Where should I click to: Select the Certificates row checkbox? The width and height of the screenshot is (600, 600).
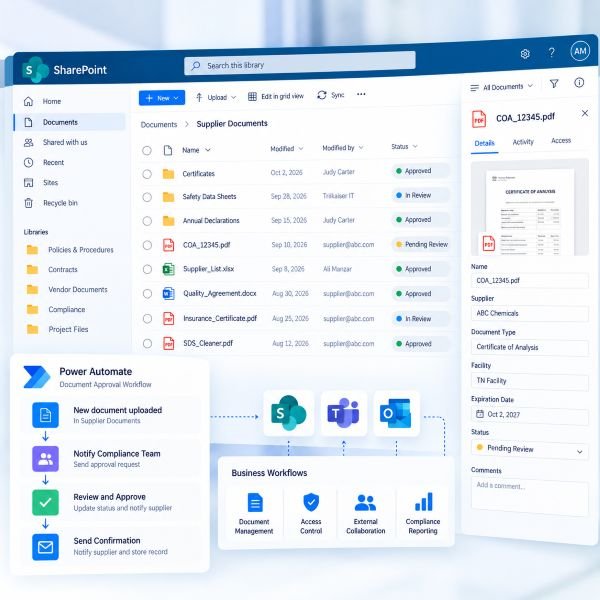coord(147,174)
